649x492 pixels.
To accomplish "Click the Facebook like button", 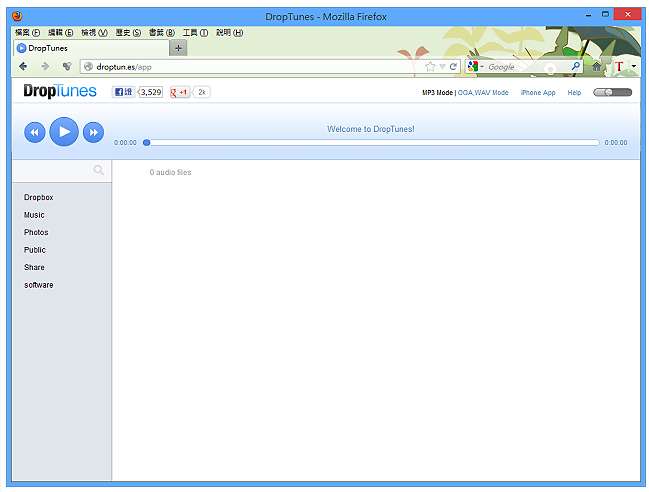I will (123, 92).
